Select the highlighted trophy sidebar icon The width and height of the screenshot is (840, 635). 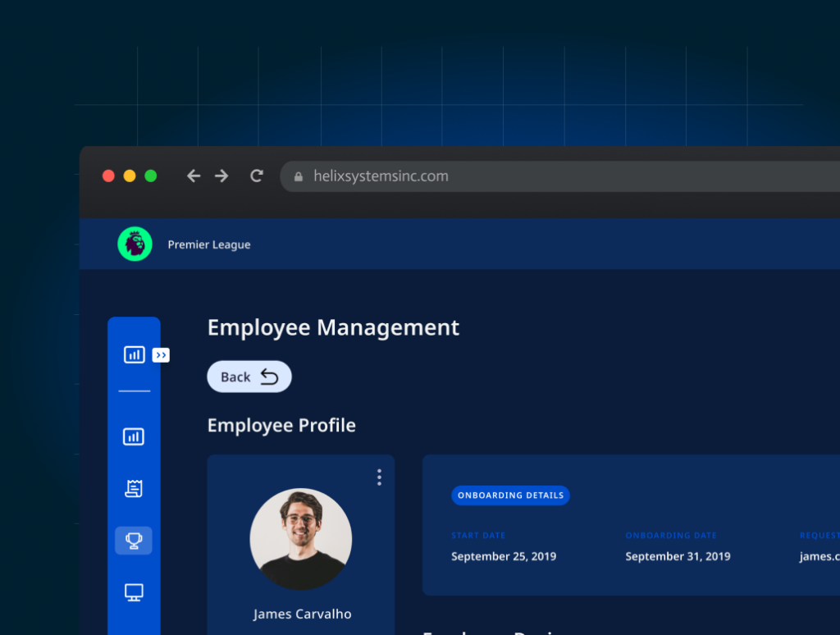coord(134,540)
